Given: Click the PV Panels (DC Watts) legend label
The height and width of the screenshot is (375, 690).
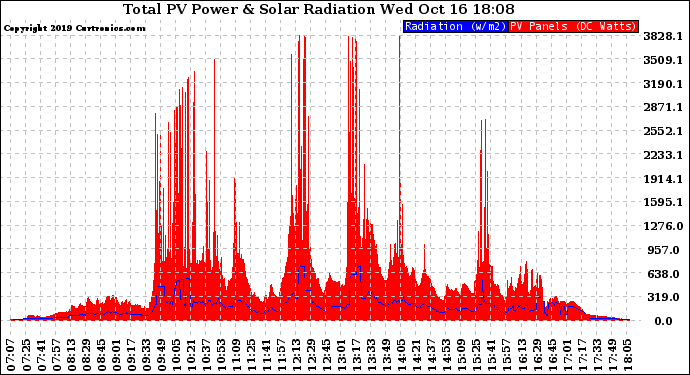Looking at the screenshot, I should pyautogui.click(x=573, y=26).
